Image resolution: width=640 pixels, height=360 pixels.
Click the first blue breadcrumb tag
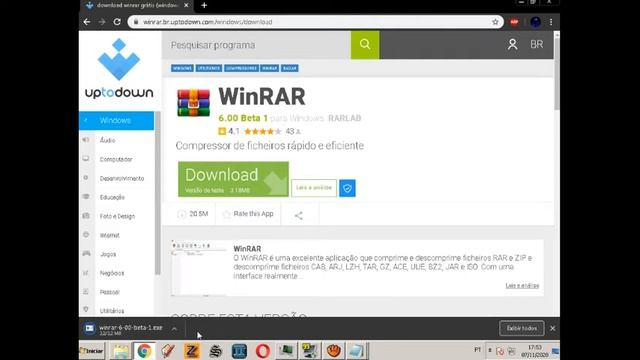click(182, 68)
